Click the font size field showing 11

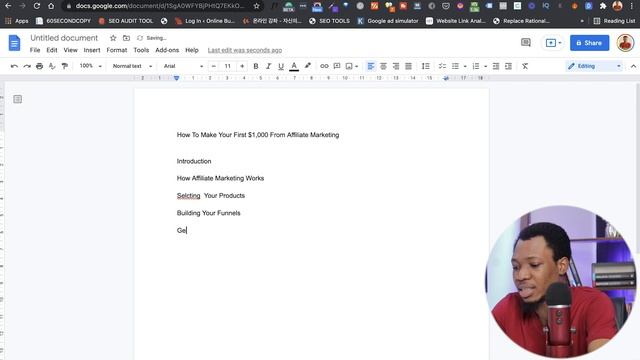pos(228,66)
